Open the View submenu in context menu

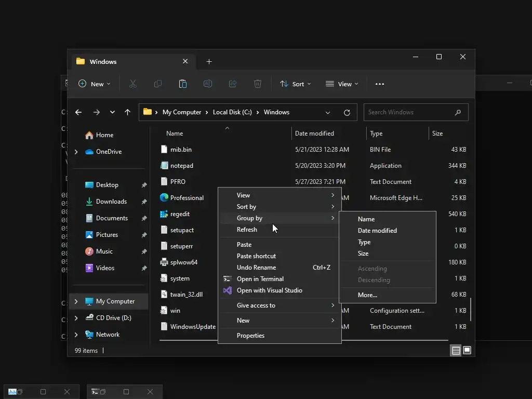[280, 195]
